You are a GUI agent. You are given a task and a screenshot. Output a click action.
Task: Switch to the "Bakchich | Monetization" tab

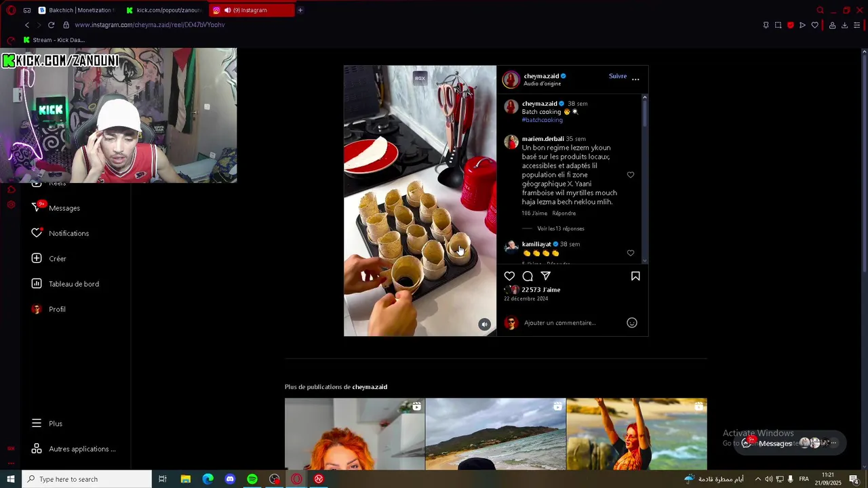point(76,10)
